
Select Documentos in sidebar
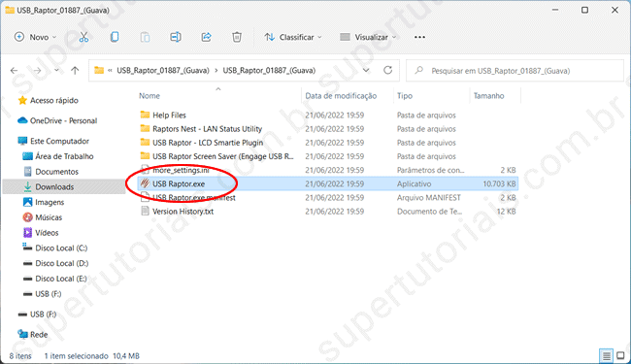(56, 172)
